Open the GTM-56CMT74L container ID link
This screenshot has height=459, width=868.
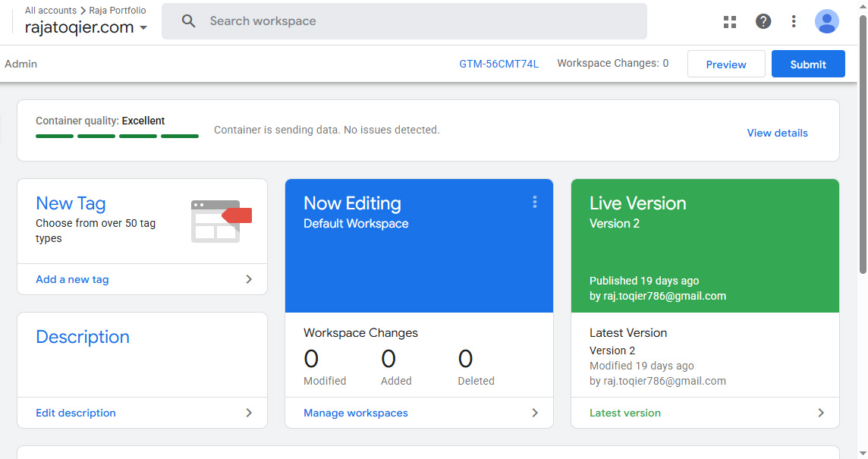tap(498, 64)
